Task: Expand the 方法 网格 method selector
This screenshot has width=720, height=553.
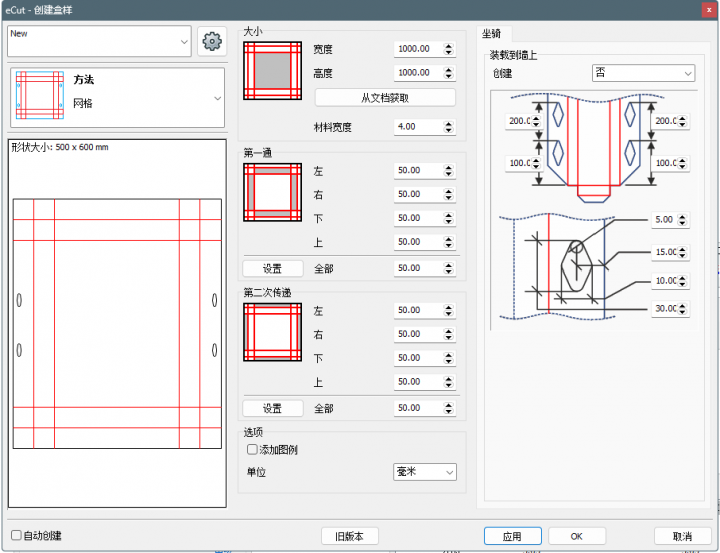Action: point(217,98)
